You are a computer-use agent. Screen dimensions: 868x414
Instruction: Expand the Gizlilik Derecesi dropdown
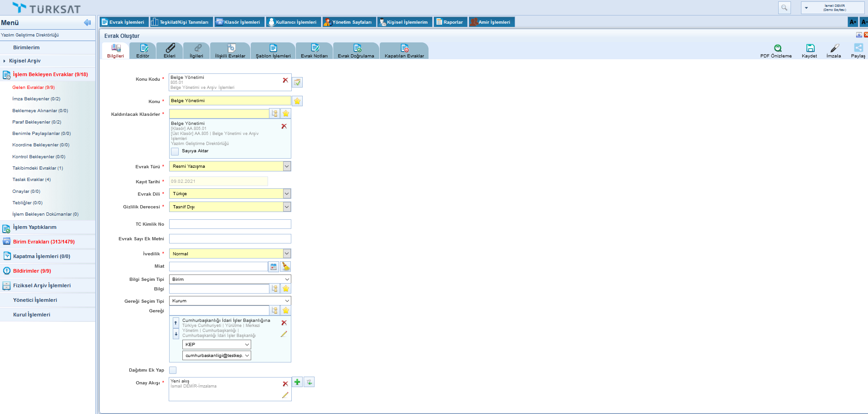[287, 207]
